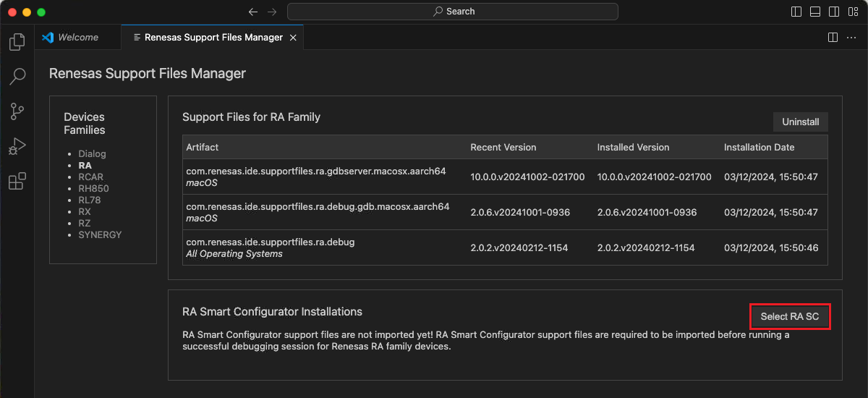
Task: Select the RA device family
Action: pos(85,165)
